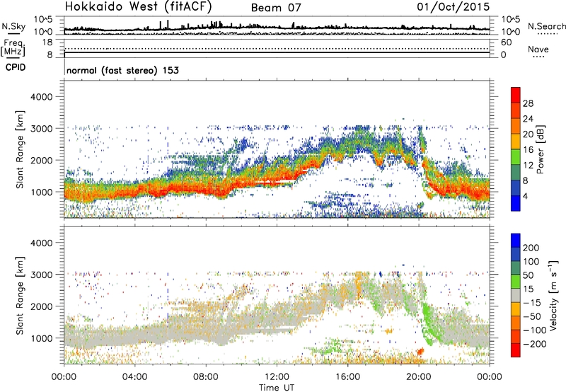Click the "16:00" time tick label
Image resolution: width=566 pixels, height=392 pixels.
click(x=347, y=377)
